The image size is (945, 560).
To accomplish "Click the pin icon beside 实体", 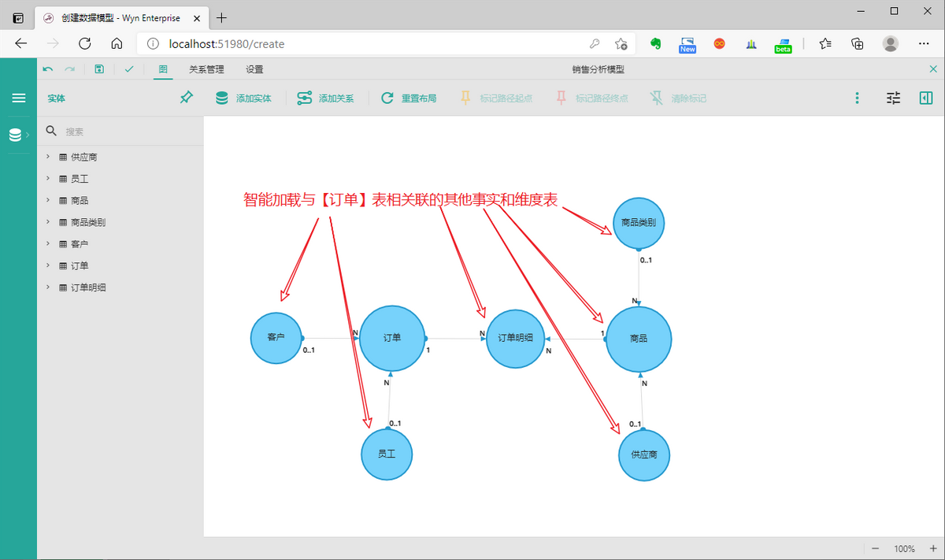I will (187, 98).
